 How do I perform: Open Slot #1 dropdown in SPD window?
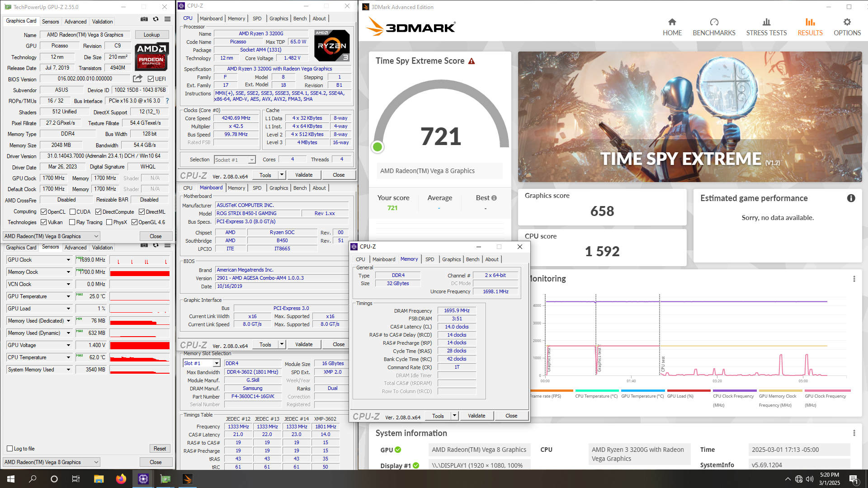click(202, 363)
